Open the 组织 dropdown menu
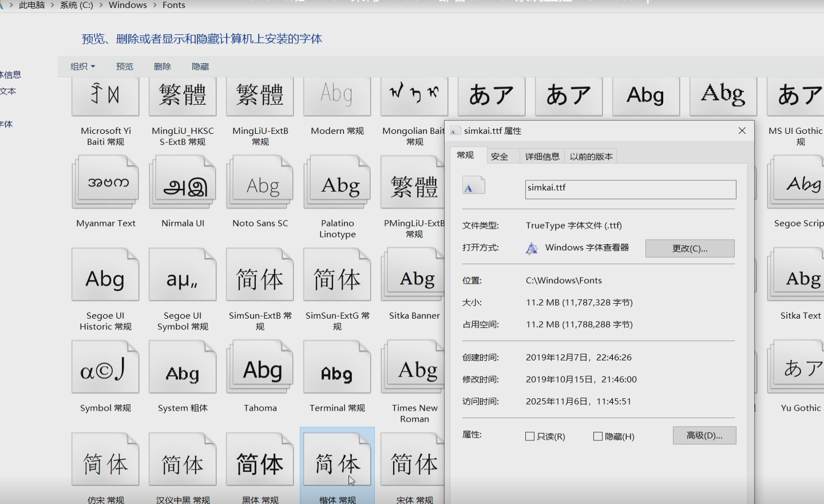This screenshot has height=504, width=824. click(83, 66)
